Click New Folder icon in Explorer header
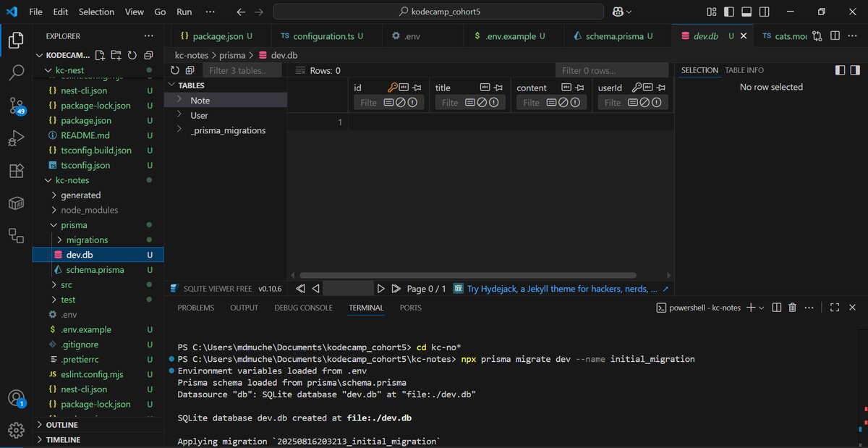Screen dimensions: 868x448 [x=116, y=55]
